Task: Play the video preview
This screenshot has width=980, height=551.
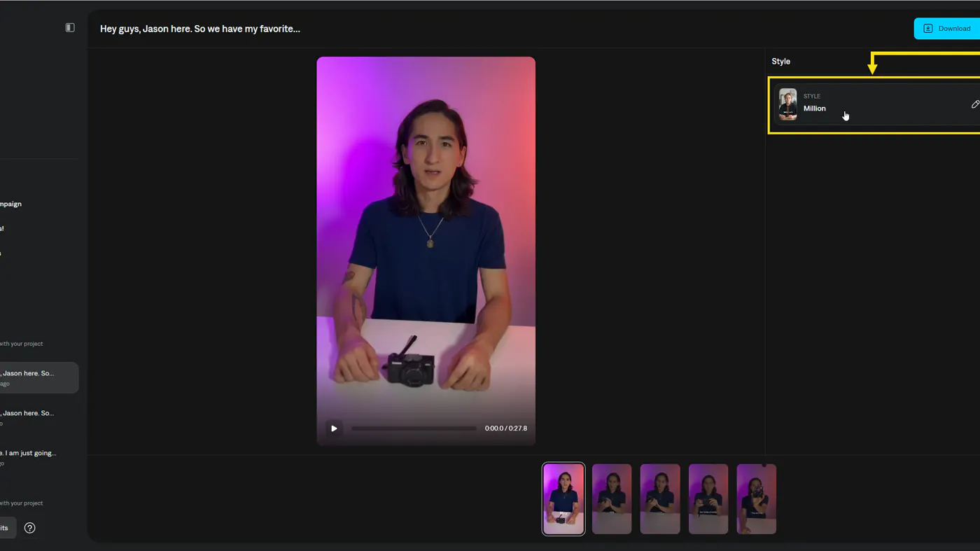Action: tap(334, 428)
